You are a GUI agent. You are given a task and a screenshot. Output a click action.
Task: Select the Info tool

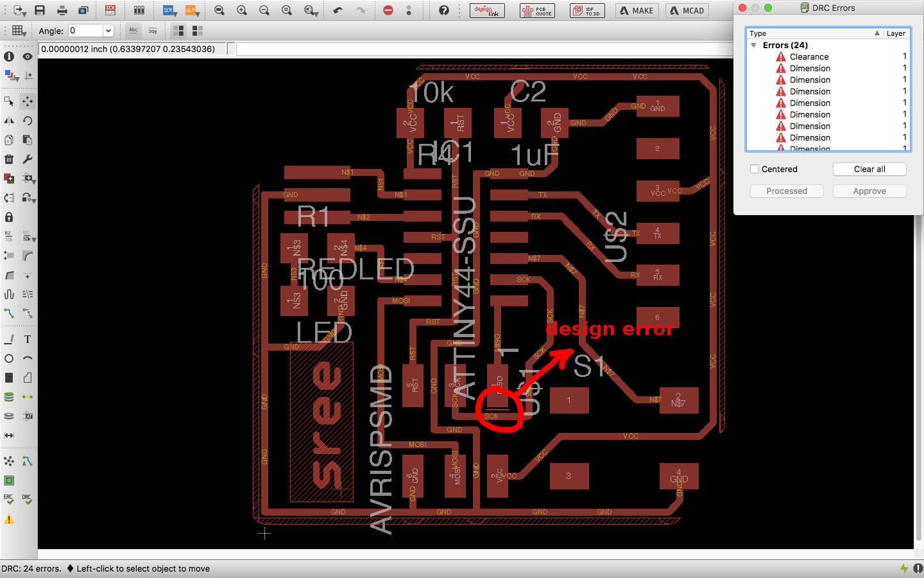(9, 57)
